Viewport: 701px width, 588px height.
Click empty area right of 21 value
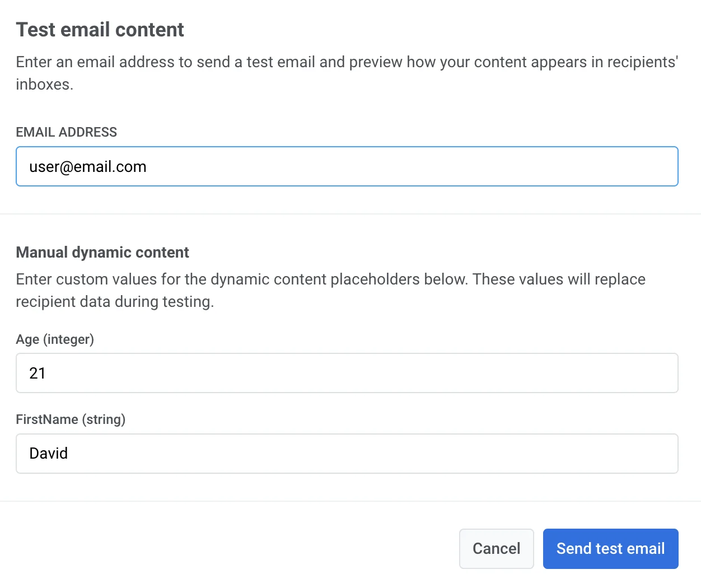point(392,374)
